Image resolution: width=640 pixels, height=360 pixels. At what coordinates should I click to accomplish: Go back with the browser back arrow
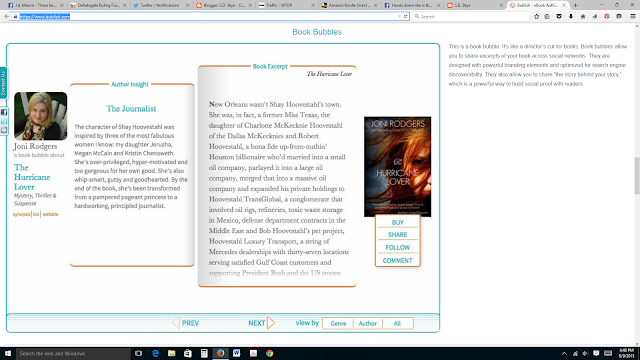[6, 16]
